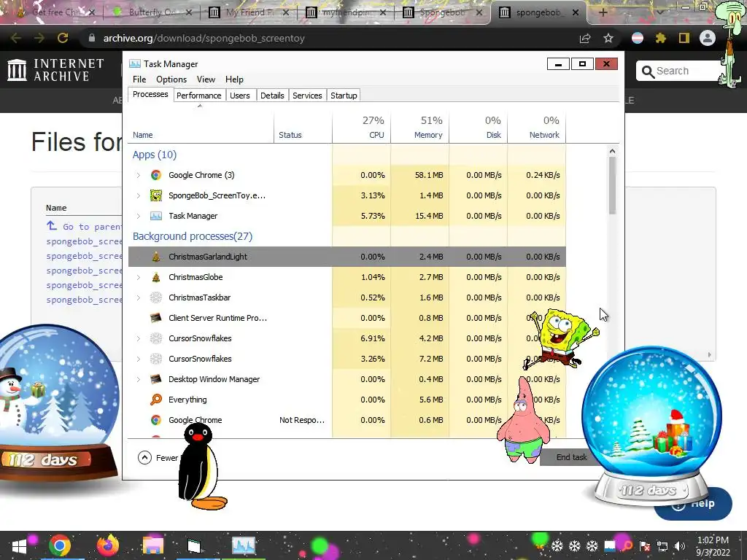Sort processes by CPU column
This screenshot has height=560, width=747.
click(361, 127)
